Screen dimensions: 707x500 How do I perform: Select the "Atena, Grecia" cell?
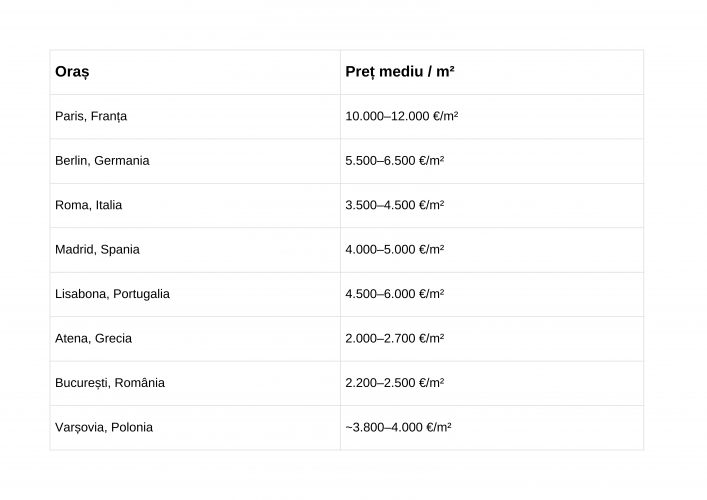(x=93, y=338)
